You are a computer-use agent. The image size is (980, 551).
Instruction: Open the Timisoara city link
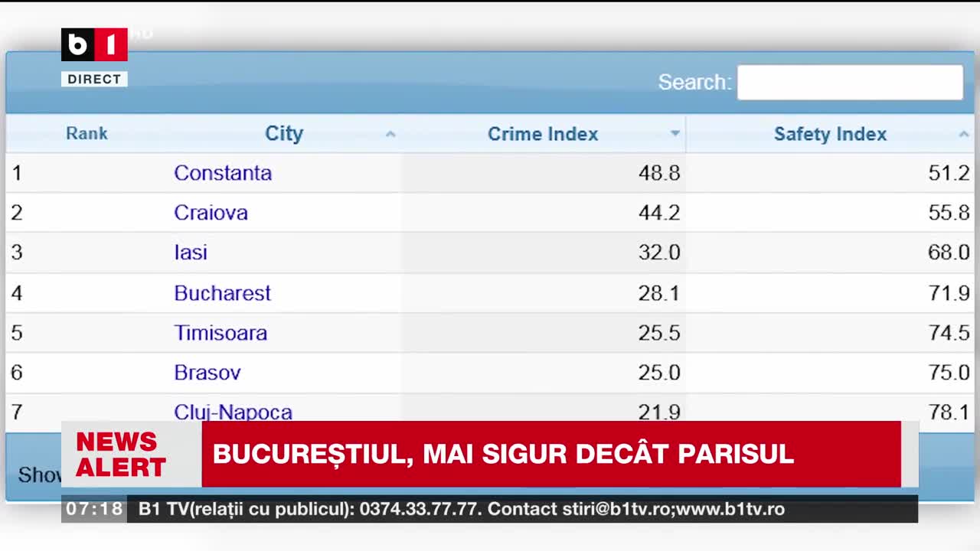click(x=220, y=333)
